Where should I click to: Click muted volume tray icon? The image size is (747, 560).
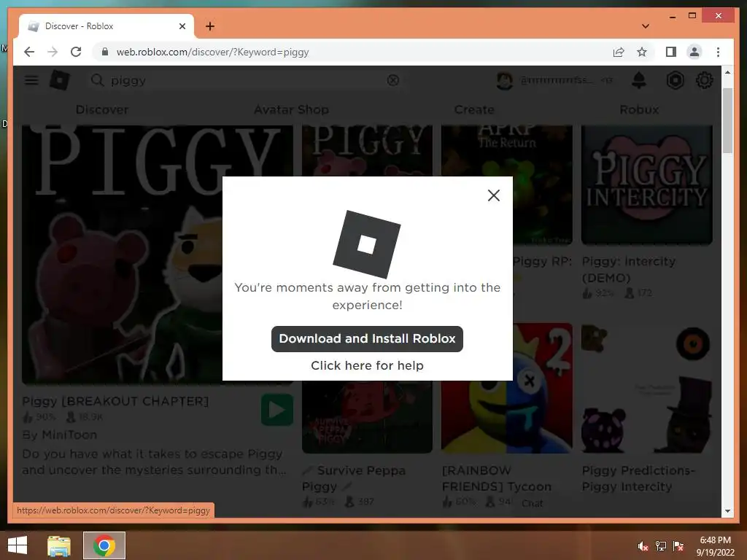(643, 546)
